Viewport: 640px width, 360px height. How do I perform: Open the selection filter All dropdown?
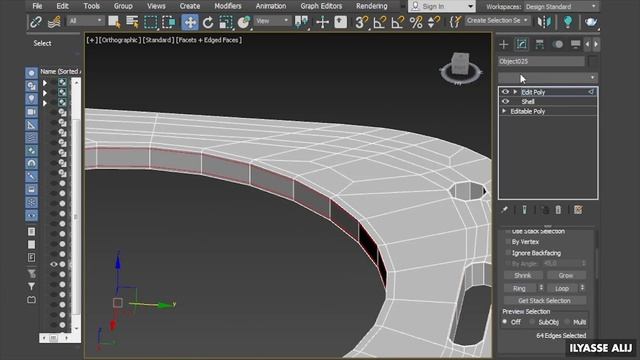pyautogui.click(x=86, y=21)
